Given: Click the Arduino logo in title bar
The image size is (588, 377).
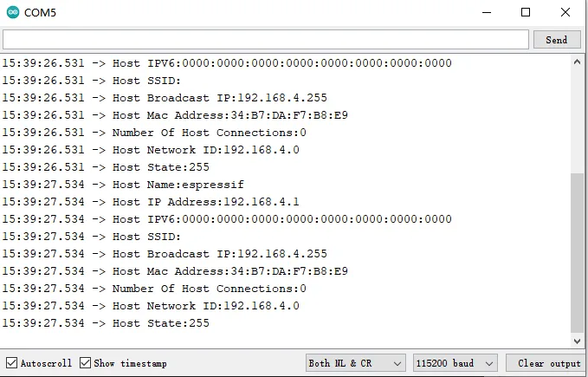Looking at the screenshot, I should (x=12, y=13).
